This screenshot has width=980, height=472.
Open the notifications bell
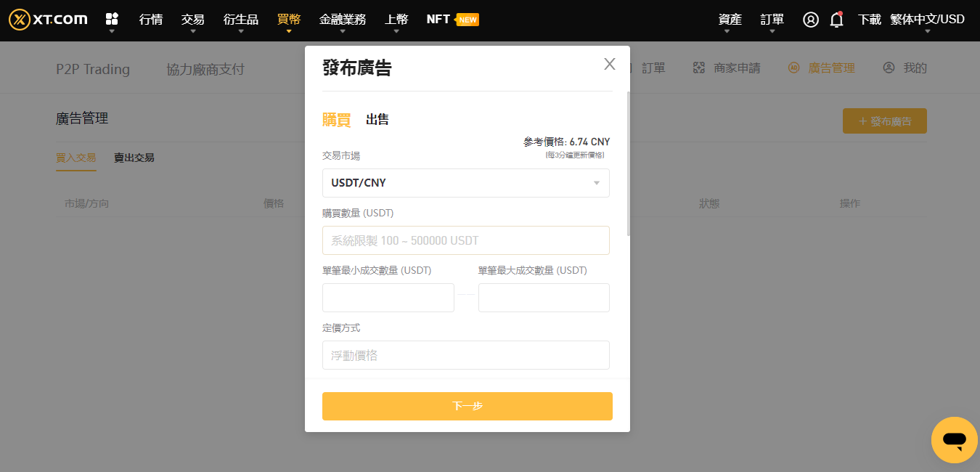click(x=836, y=20)
